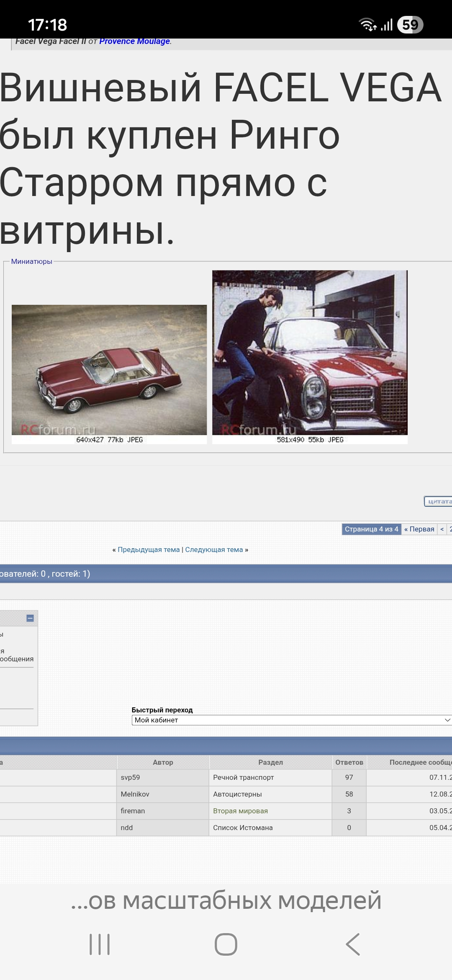Tap the Wi-Fi status icon

pyautogui.click(x=367, y=25)
